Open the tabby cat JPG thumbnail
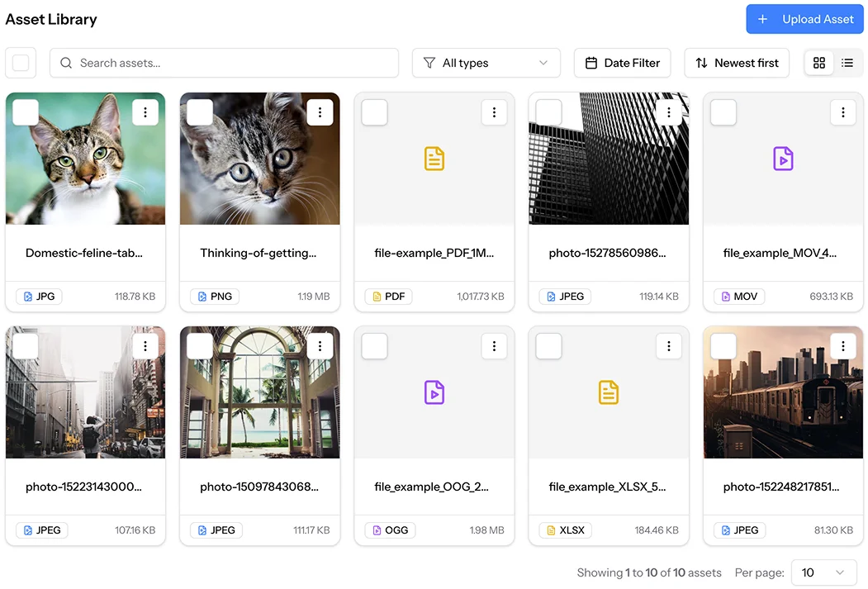 pos(85,159)
